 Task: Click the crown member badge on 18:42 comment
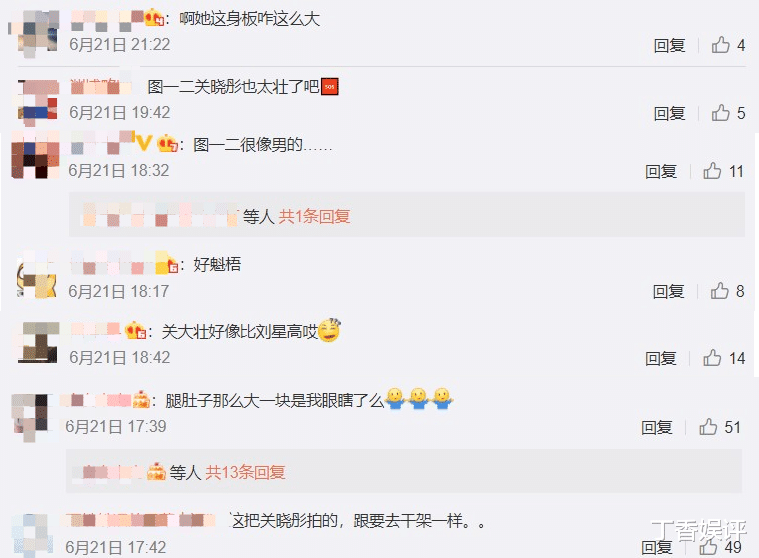click(x=136, y=331)
